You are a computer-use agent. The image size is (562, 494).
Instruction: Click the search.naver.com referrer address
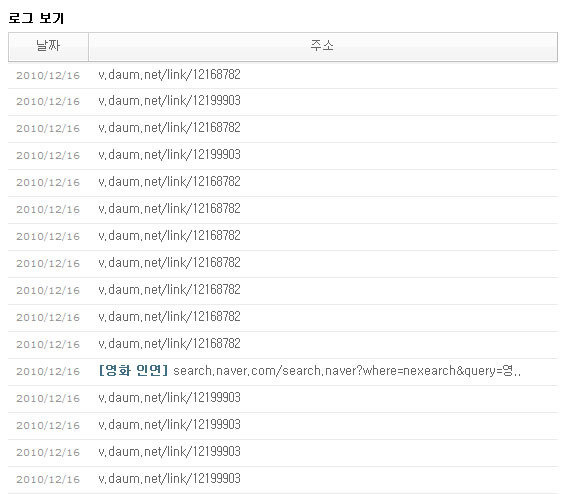347,371
